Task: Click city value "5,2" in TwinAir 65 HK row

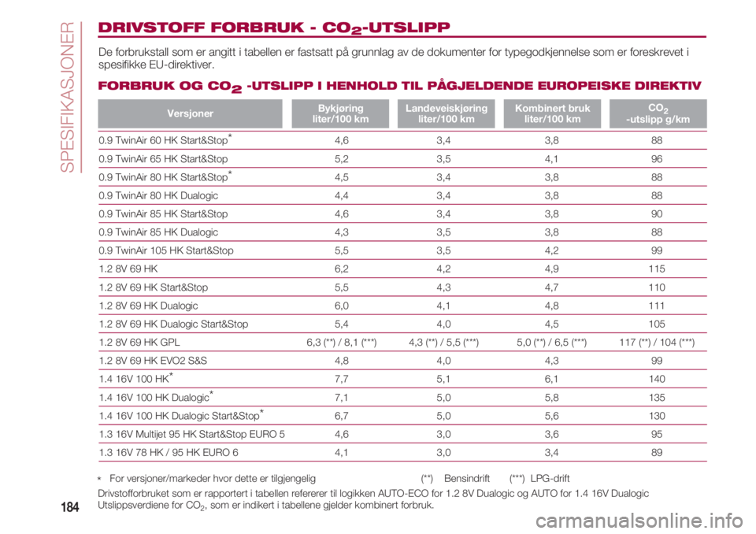Action: tap(341, 159)
